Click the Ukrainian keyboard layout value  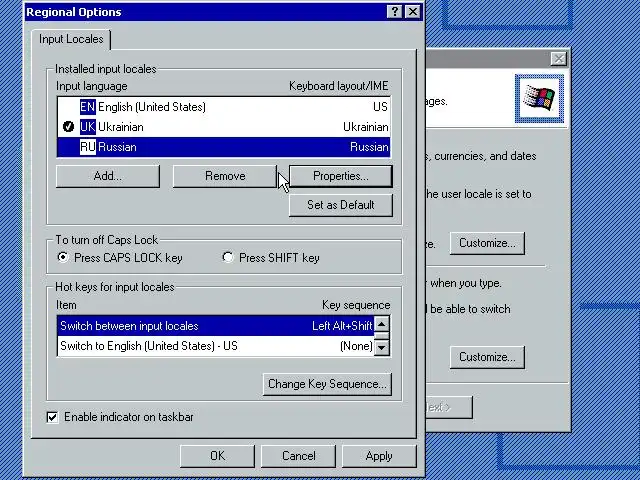coord(366,127)
